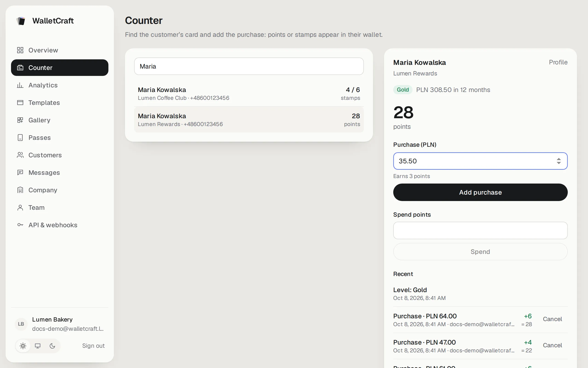Switch to dark theme moon icon
The width and height of the screenshot is (588, 368).
pos(52,346)
